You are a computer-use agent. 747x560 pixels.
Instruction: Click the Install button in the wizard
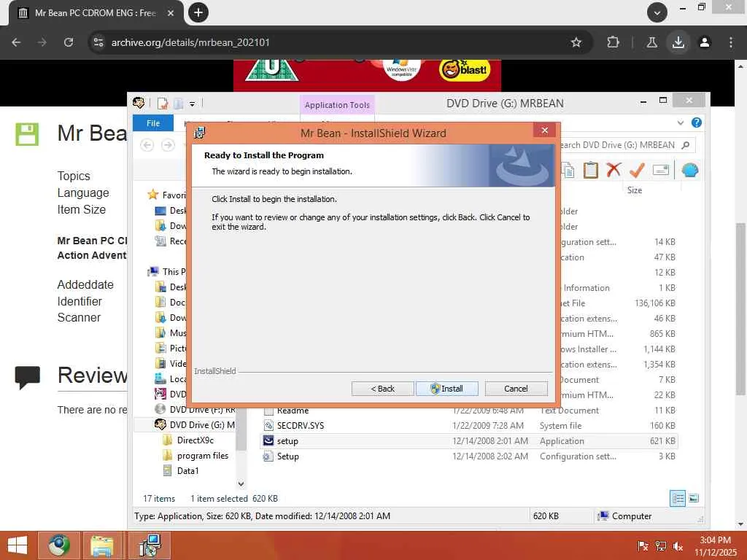point(446,389)
